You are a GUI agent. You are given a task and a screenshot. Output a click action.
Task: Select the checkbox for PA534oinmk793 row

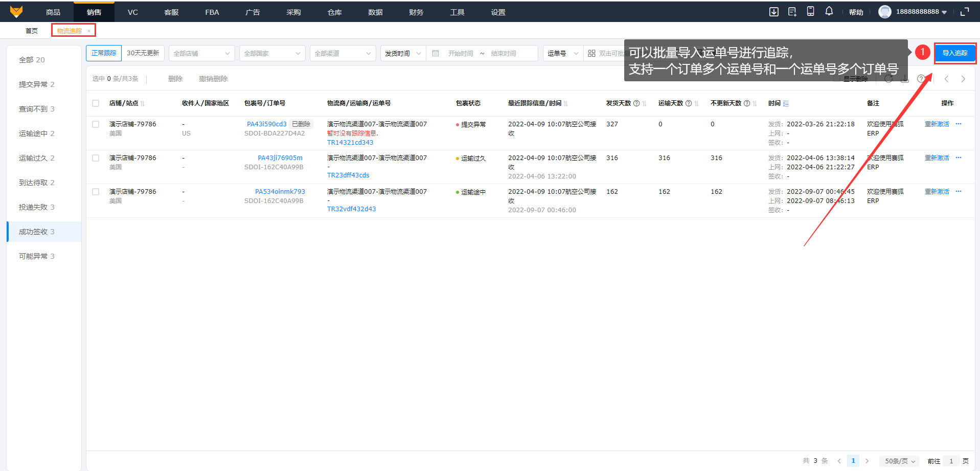point(96,192)
